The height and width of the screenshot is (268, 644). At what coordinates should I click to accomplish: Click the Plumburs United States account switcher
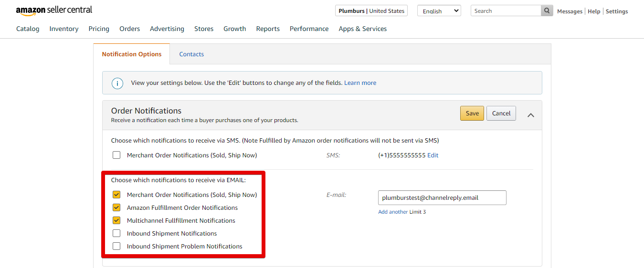[x=371, y=11]
